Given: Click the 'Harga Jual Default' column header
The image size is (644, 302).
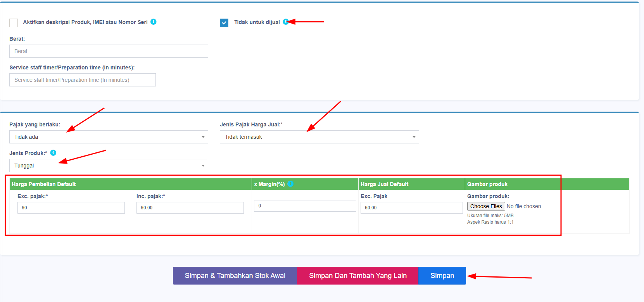Looking at the screenshot, I should (412, 184).
